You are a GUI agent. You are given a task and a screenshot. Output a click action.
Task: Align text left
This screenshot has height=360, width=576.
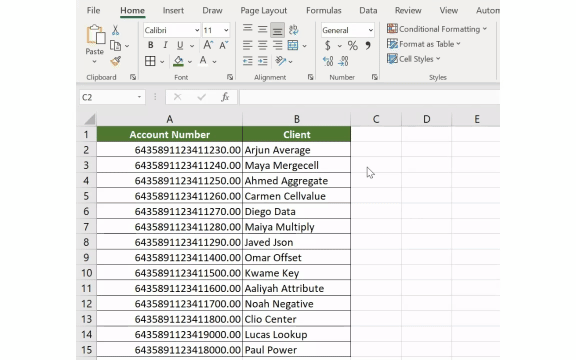click(x=248, y=45)
